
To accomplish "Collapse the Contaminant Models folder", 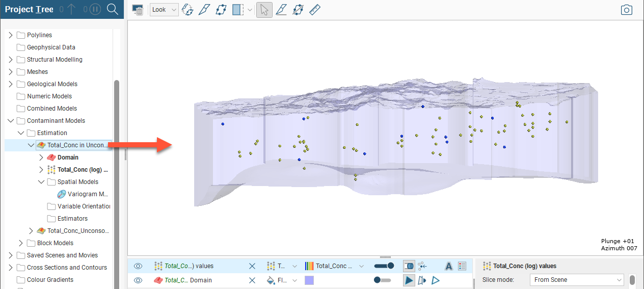I will coord(11,121).
